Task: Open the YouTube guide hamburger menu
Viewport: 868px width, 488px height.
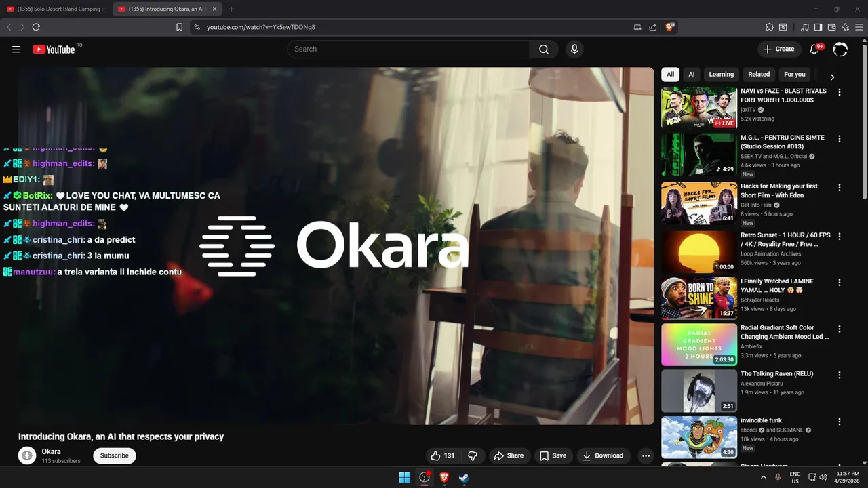Action: coord(16,49)
